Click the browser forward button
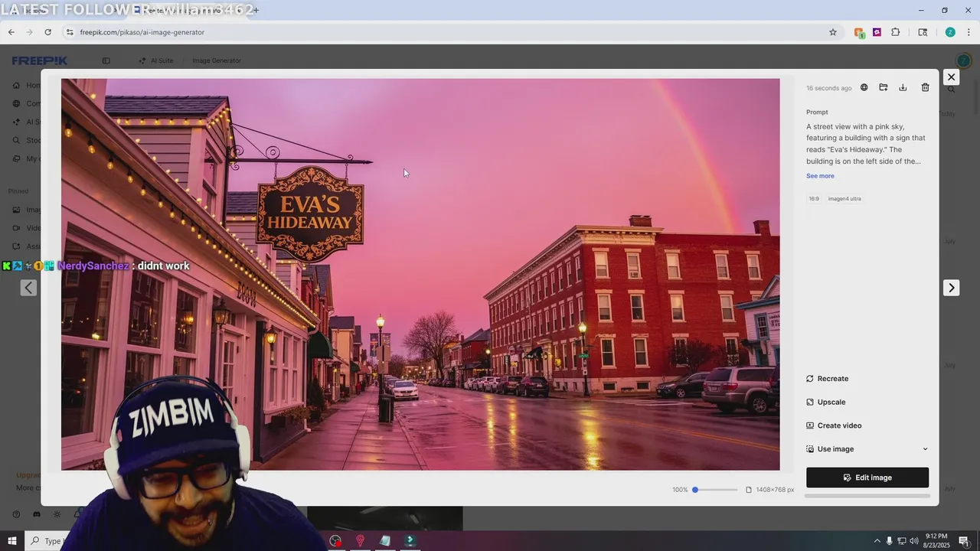 point(30,32)
